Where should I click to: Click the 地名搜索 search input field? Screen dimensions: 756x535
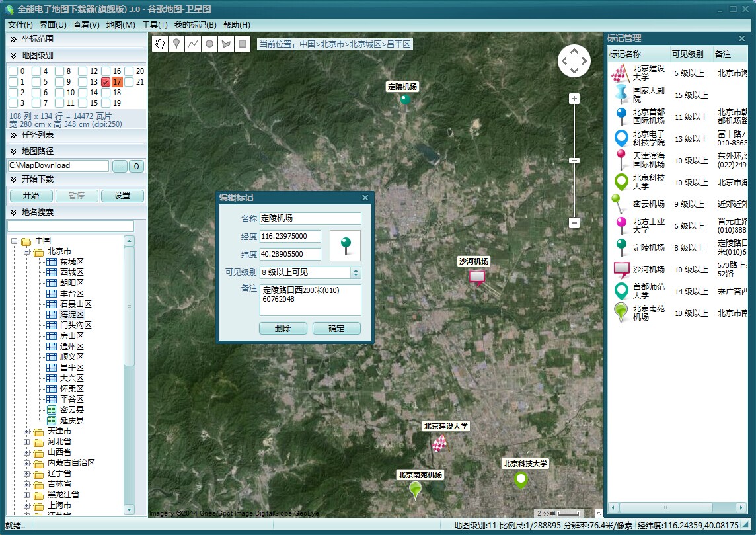point(71,226)
